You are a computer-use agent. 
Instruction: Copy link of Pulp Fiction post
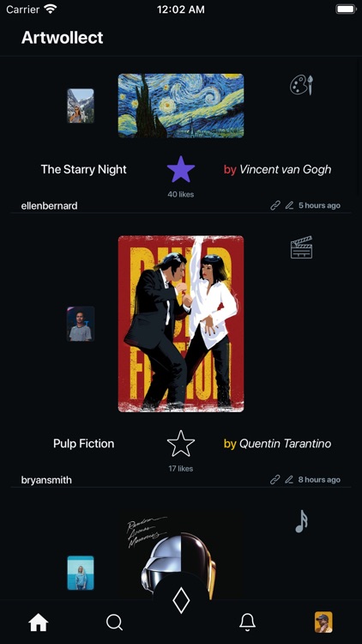click(275, 480)
